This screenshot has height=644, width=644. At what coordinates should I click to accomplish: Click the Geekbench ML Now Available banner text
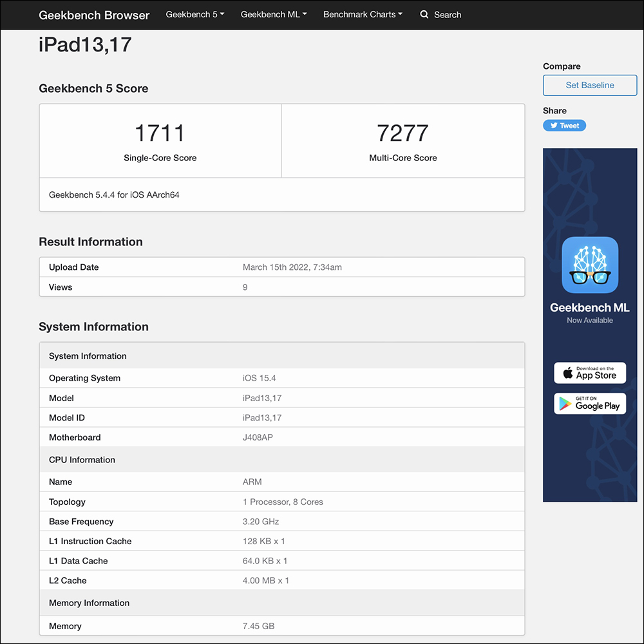pyautogui.click(x=590, y=313)
